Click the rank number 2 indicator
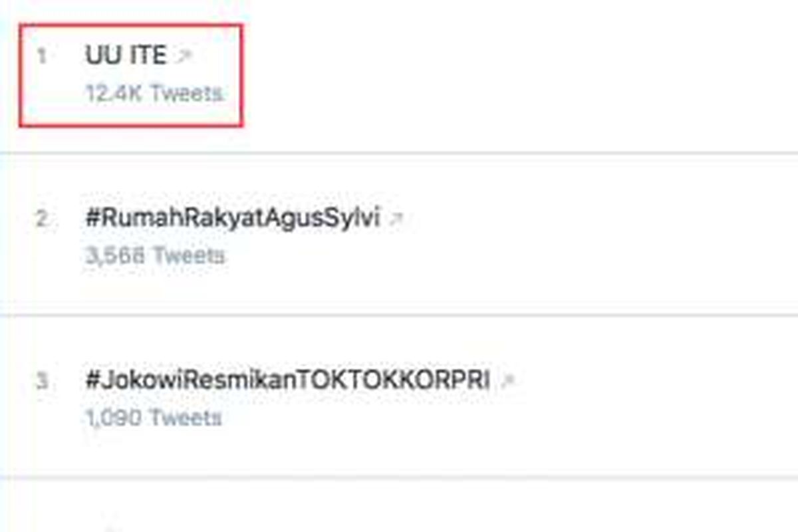The width and height of the screenshot is (798, 532). [x=41, y=216]
